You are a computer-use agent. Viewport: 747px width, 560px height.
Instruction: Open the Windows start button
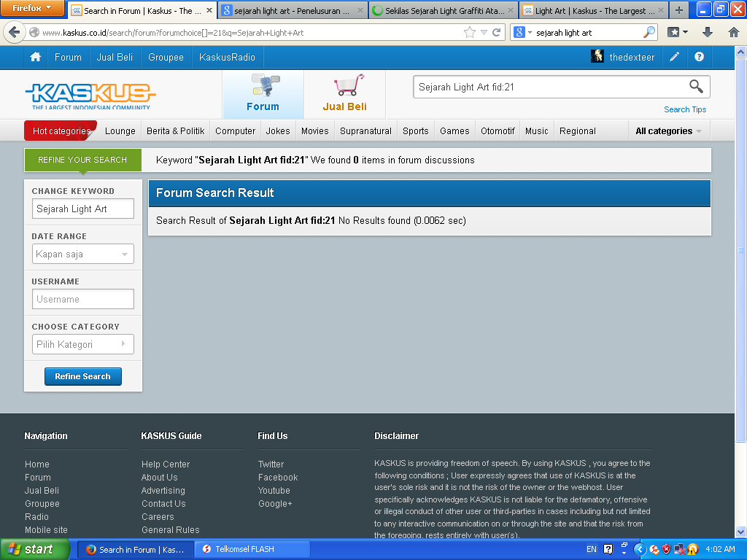point(35,549)
